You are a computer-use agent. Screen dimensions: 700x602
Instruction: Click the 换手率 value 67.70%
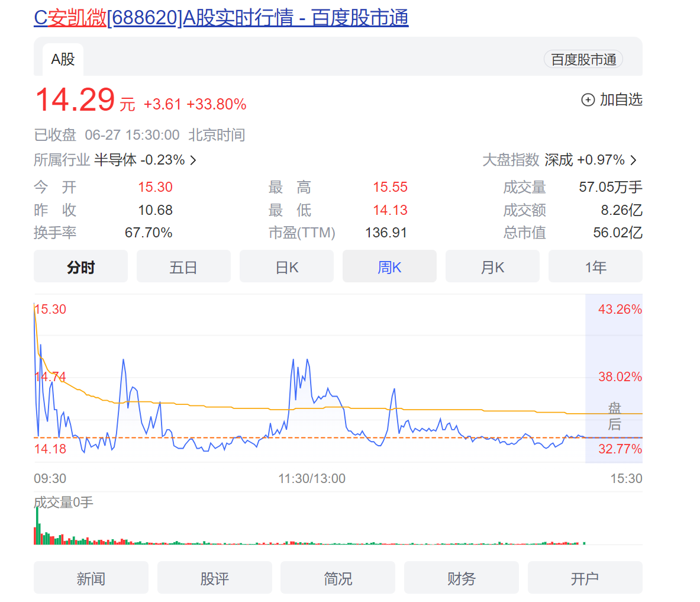(x=148, y=233)
